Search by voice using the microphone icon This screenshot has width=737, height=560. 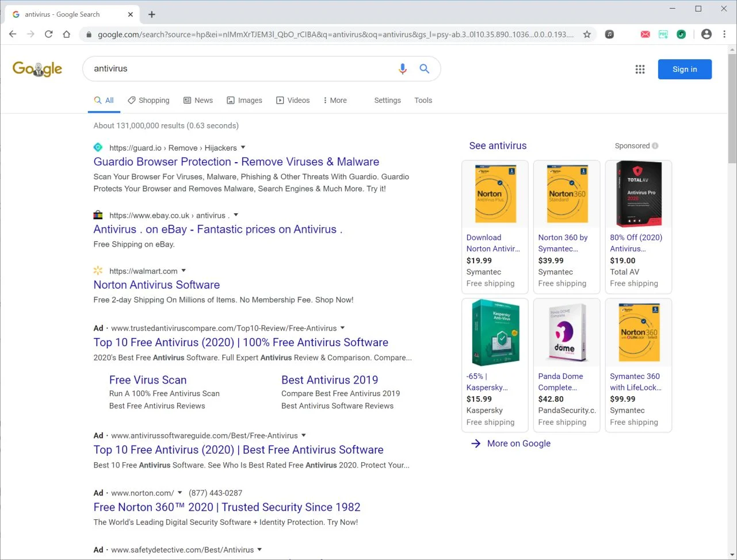(x=403, y=69)
